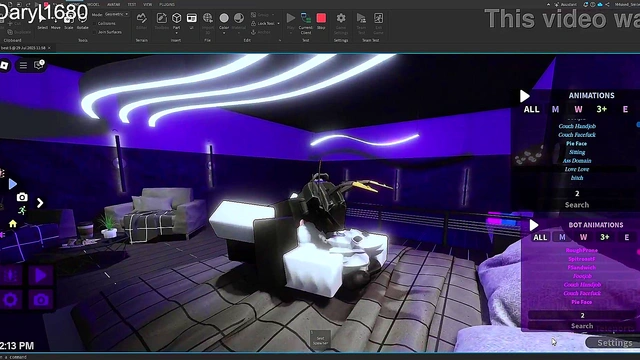Select W filter in Animations panel

[578, 109]
